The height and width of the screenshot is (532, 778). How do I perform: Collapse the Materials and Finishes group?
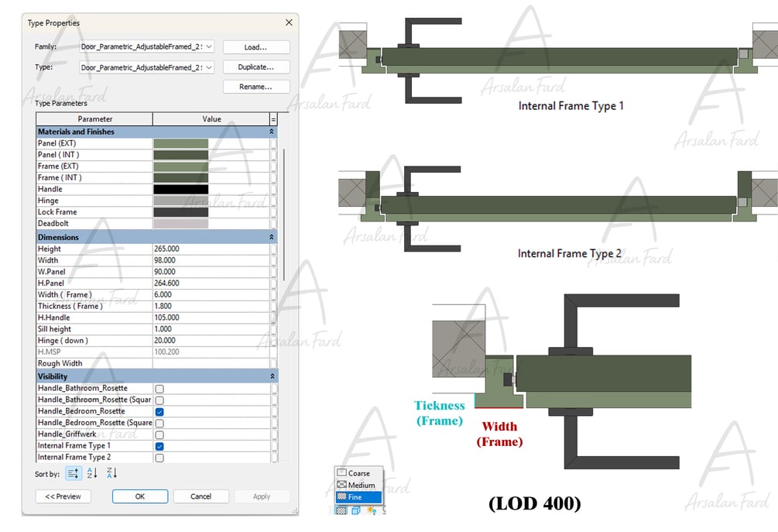272,132
